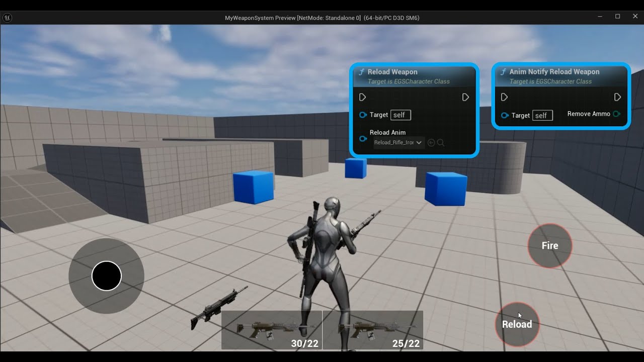This screenshot has width=644, height=362.
Task: Click the Anim Notify Reload Weapon function icon
Action: pos(503,72)
